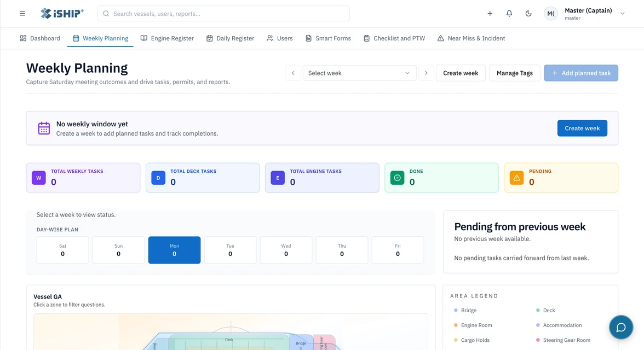644x350 pixels.
Task: Click calendar icon in No weekly window banner
Action: point(44,128)
